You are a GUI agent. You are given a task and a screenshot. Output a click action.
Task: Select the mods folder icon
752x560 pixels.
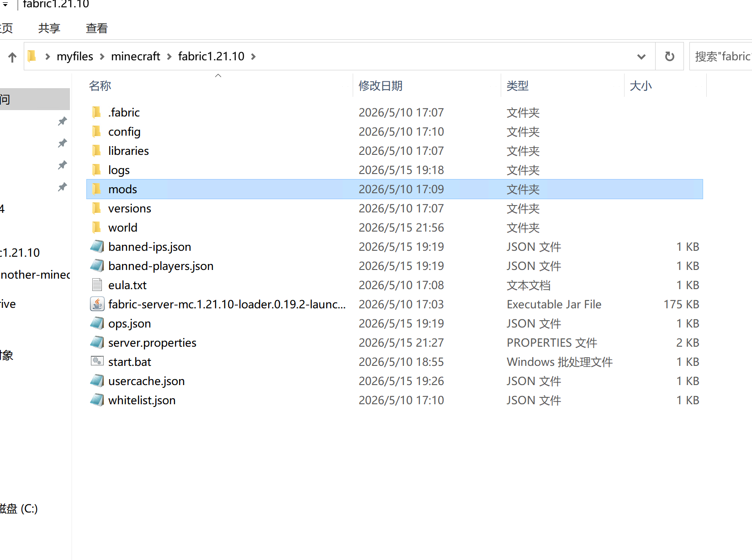[96, 189]
